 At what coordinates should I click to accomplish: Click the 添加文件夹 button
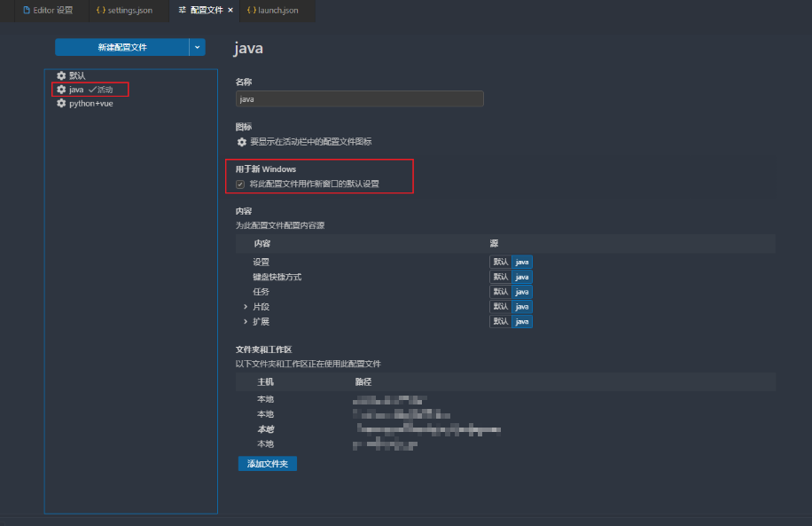point(267,463)
